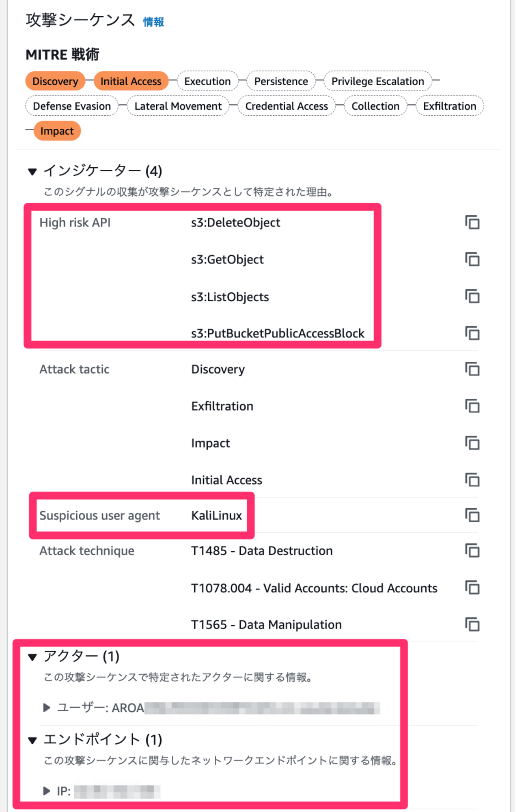Collapse the アクター (1) section
The image size is (515, 812).
click(x=32, y=657)
